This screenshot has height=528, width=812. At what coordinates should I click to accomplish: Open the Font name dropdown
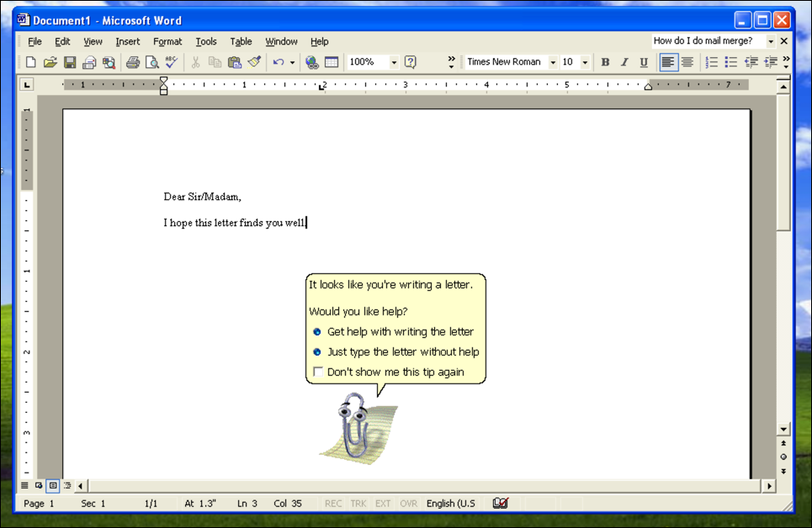click(x=554, y=61)
